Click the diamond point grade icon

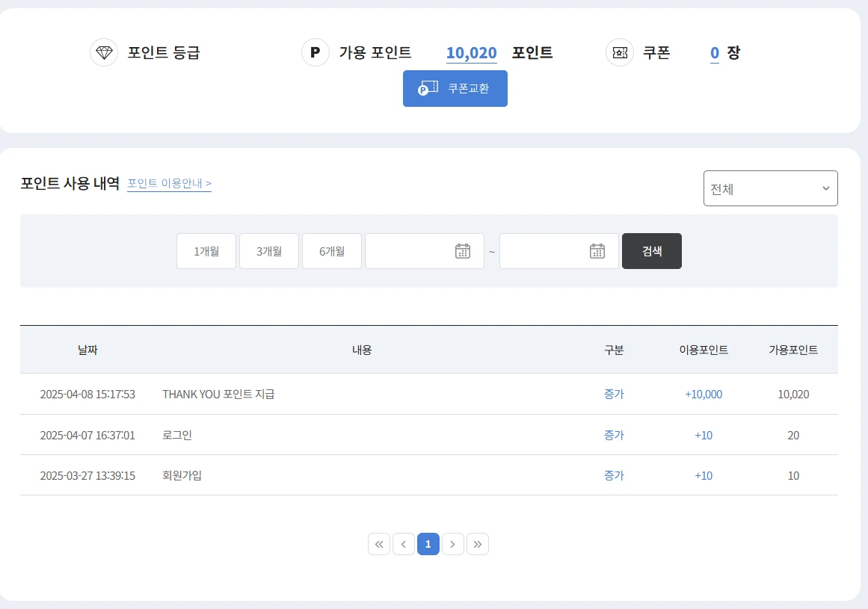coord(104,53)
